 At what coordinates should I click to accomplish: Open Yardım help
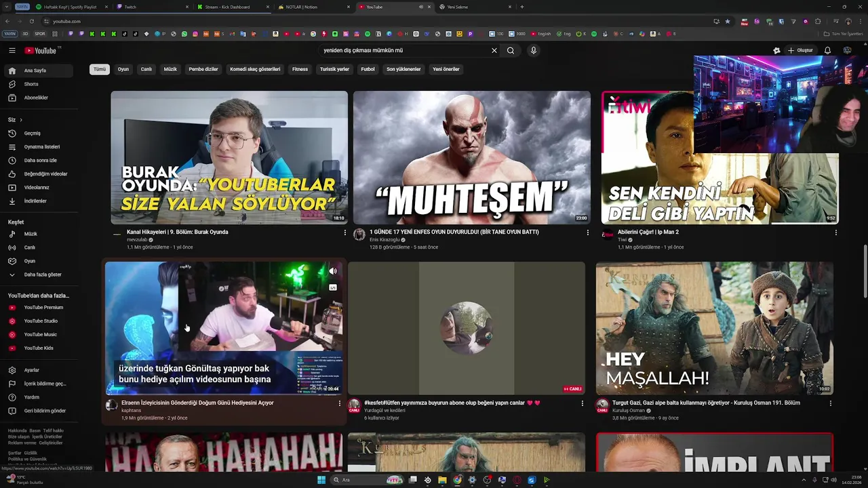tap(39, 397)
